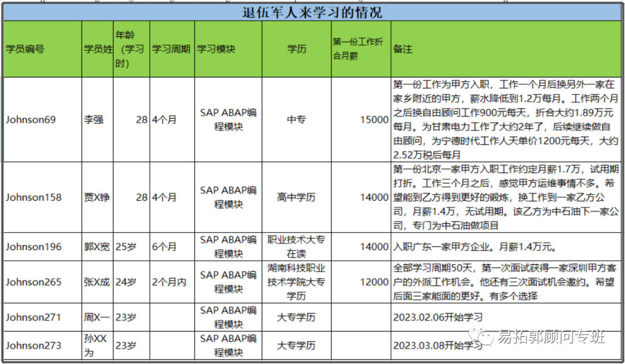Select the 学历 column header
The image size is (625, 364).
tap(296, 49)
